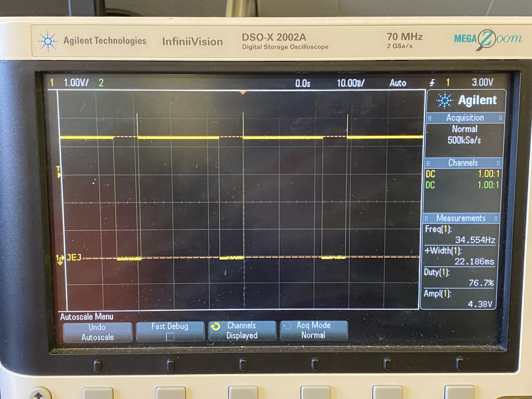
Task: Open Channels Displayed option
Action: click(x=242, y=331)
